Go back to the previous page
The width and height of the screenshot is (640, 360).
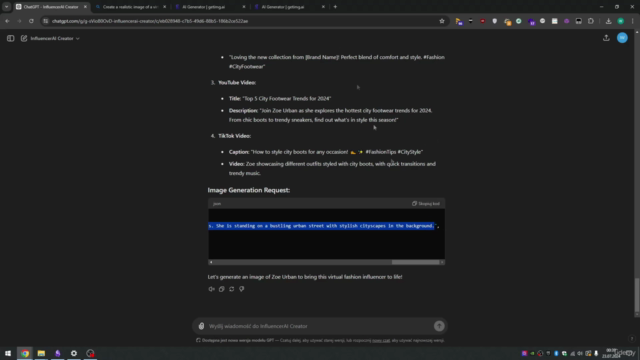click(x=7, y=21)
